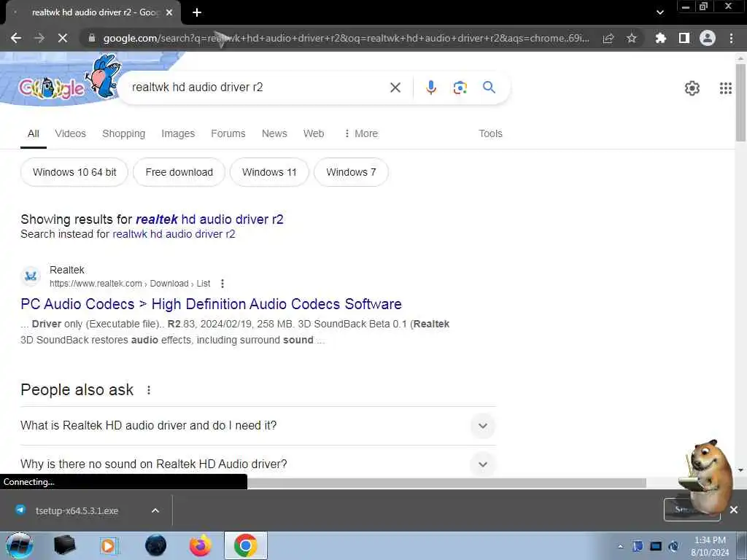Open the Chrome extensions puzzle icon
This screenshot has width=747, height=560.
(x=661, y=38)
